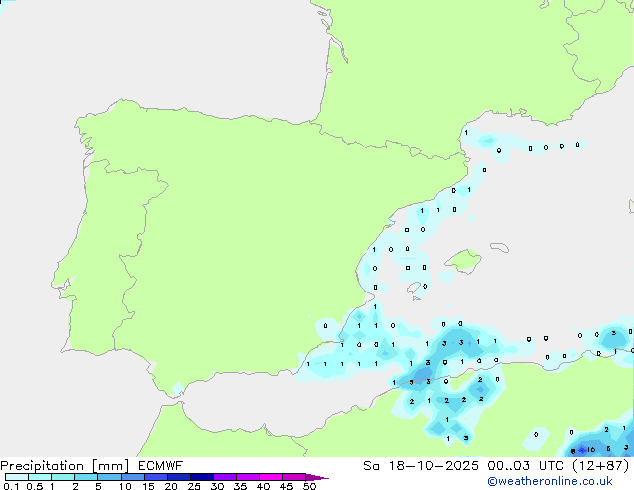Click the legend label '0.5'
The width and height of the screenshot is (634, 490).
pos(34,486)
